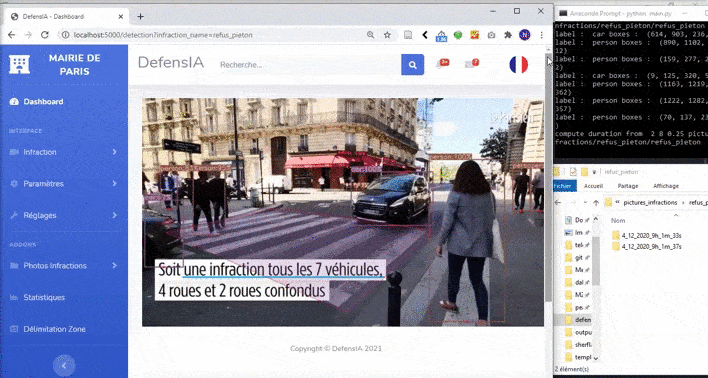This screenshot has height=378, width=708.
Task: Sort files by the Nom column header
Action: (x=618, y=220)
